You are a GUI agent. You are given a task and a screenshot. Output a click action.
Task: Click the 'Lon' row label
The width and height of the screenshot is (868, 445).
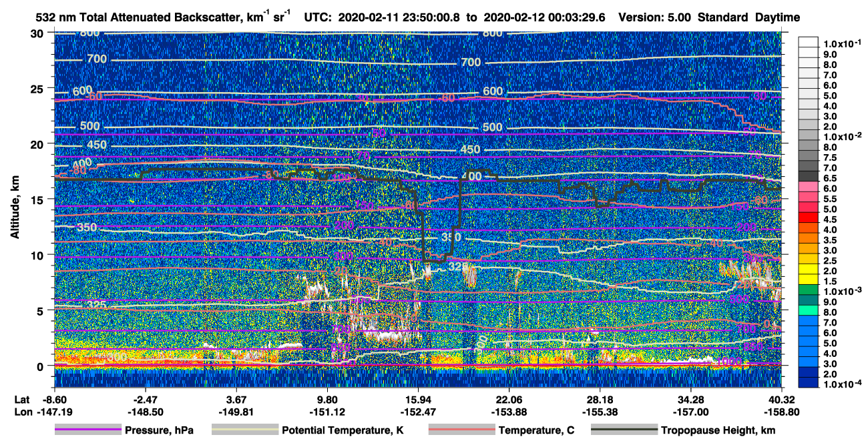pyautogui.click(x=23, y=412)
